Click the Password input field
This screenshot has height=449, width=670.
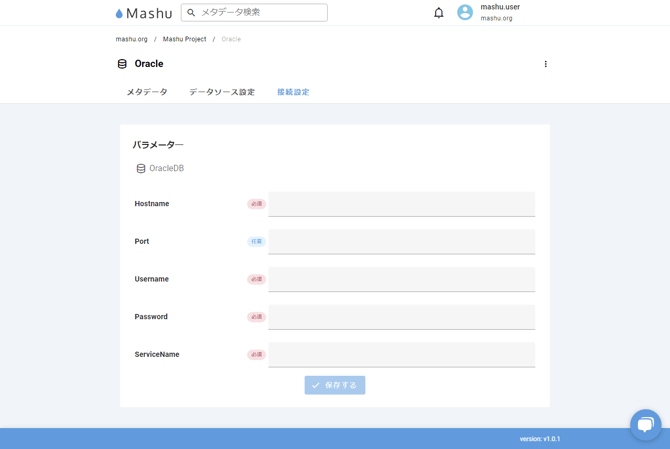coord(401,317)
